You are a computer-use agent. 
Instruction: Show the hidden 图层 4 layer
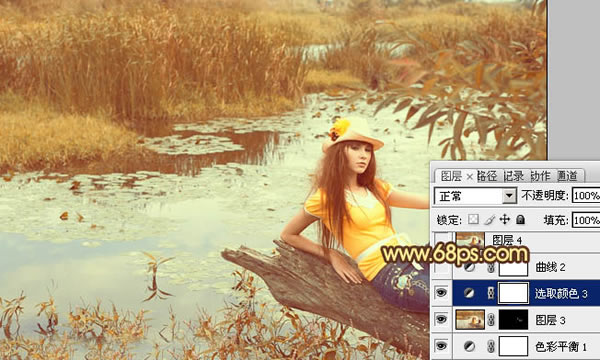(x=441, y=240)
